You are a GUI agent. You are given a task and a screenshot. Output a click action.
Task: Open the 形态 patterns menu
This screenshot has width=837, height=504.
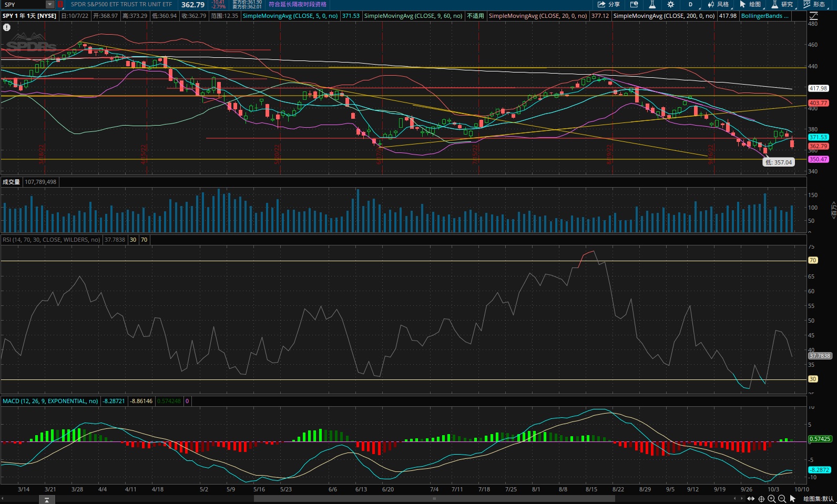pos(814,4)
